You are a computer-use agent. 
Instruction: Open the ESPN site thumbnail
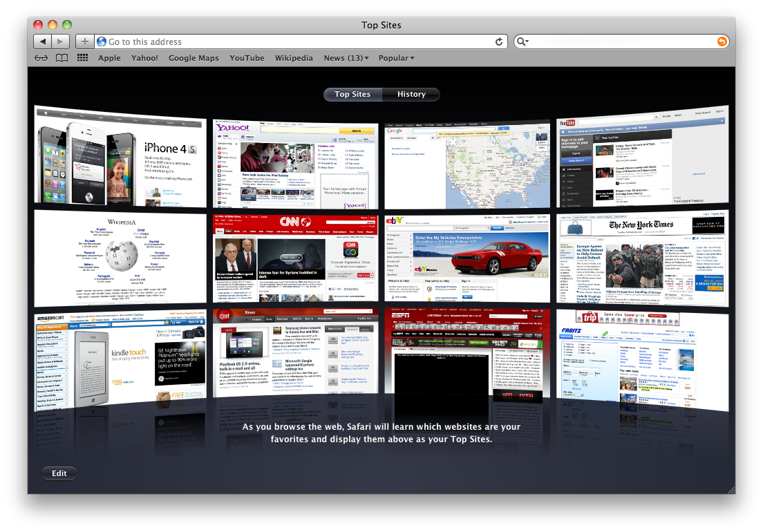pyautogui.click(x=467, y=352)
